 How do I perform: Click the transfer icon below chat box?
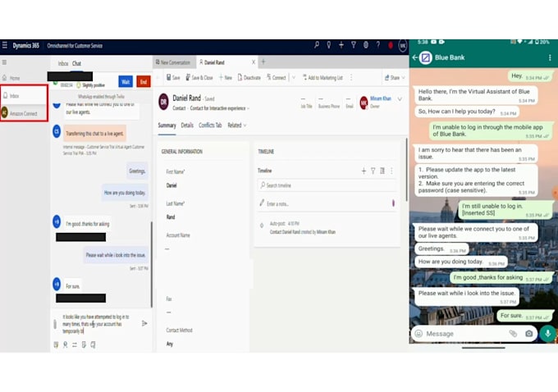point(75,344)
